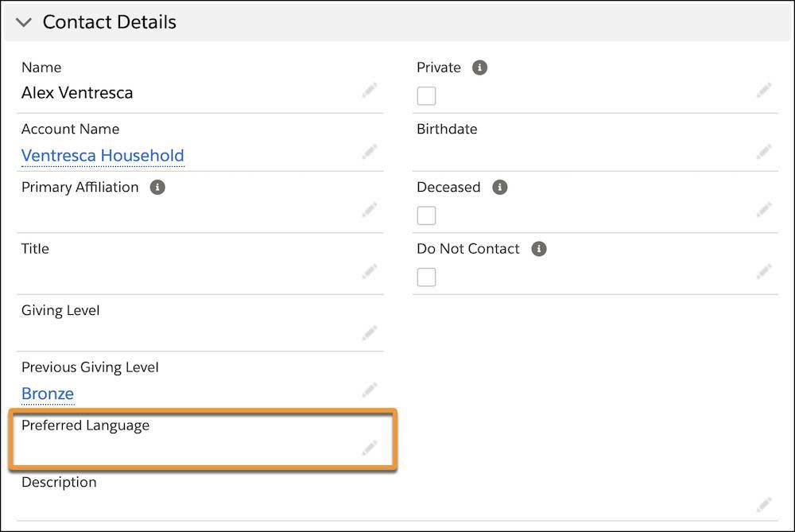795x532 pixels.
Task: Click the Primary Affiliation label text
Action: (80, 187)
